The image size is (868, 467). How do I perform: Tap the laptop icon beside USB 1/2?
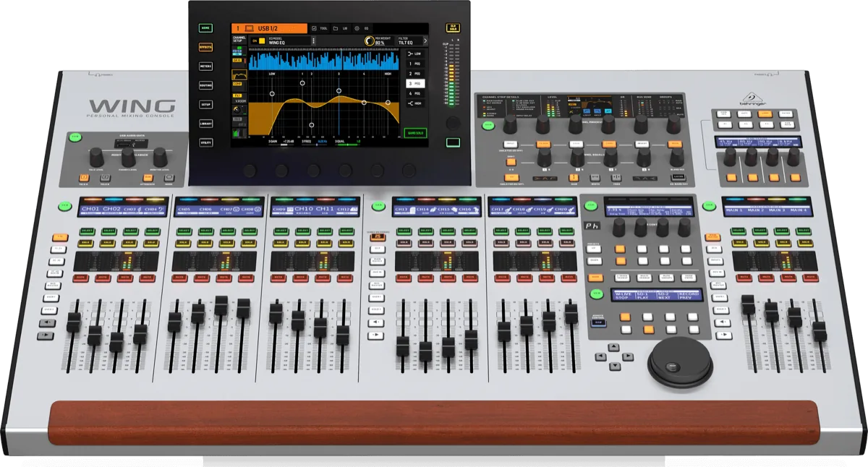click(249, 28)
